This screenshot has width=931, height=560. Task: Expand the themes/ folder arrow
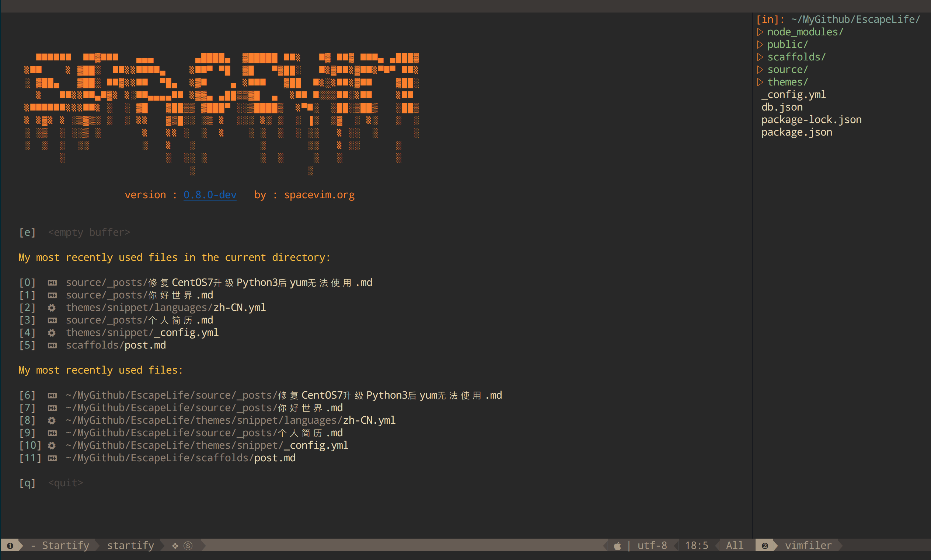point(760,82)
